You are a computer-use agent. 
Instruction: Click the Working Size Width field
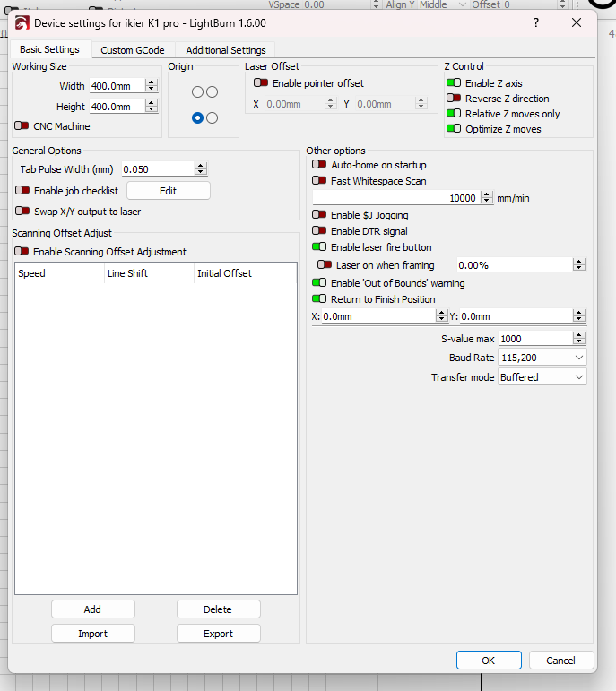point(117,86)
